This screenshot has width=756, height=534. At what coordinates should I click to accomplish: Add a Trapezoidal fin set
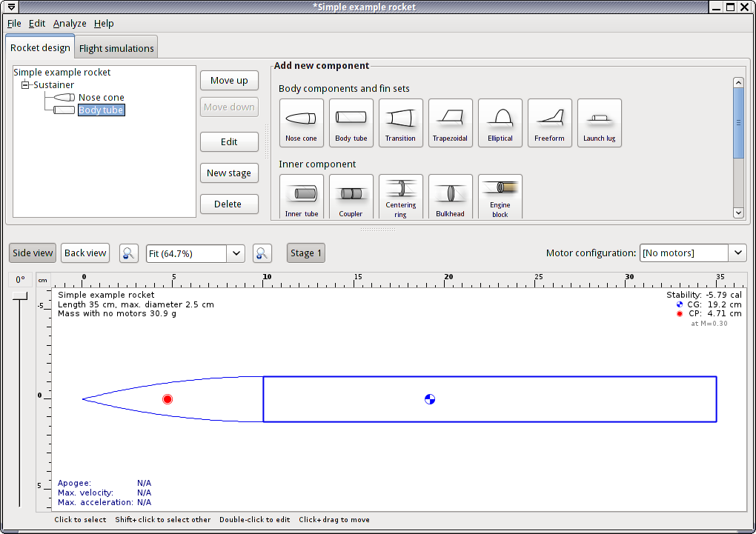click(450, 123)
